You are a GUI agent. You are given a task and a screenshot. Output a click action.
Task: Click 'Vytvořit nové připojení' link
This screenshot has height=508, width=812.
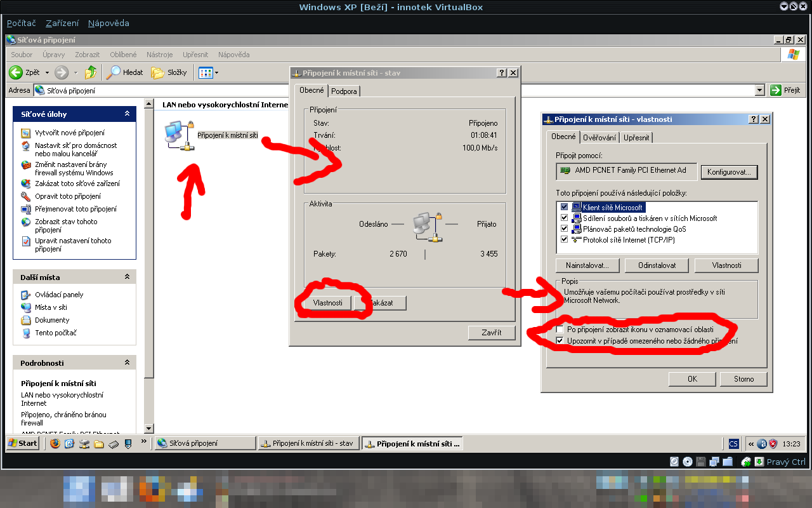point(70,133)
